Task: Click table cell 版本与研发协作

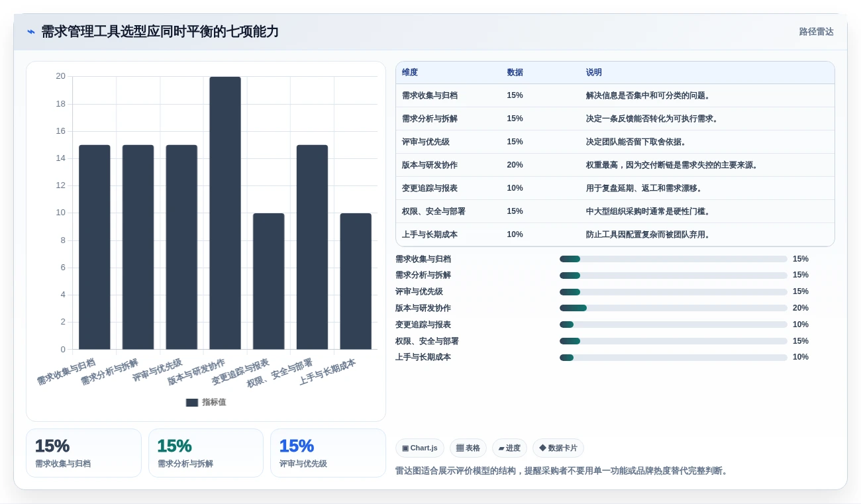Action: 430,165
